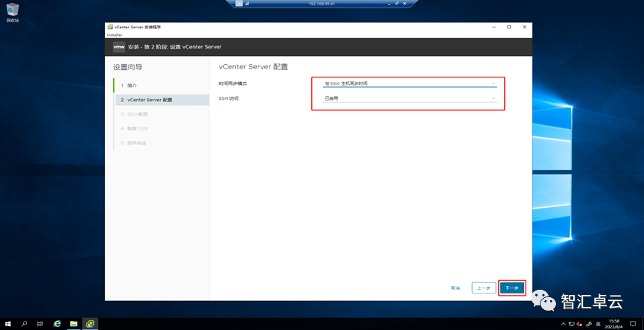This screenshot has height=330, width=644.
Task: Open the Action Center notifications icon
Action: (633, 324)
